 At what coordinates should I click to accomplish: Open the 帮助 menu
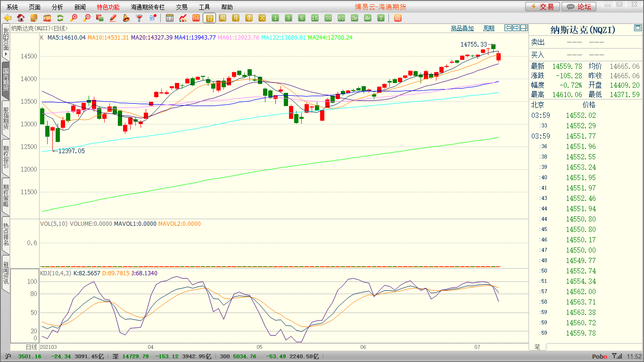click(x=227, y=7)
